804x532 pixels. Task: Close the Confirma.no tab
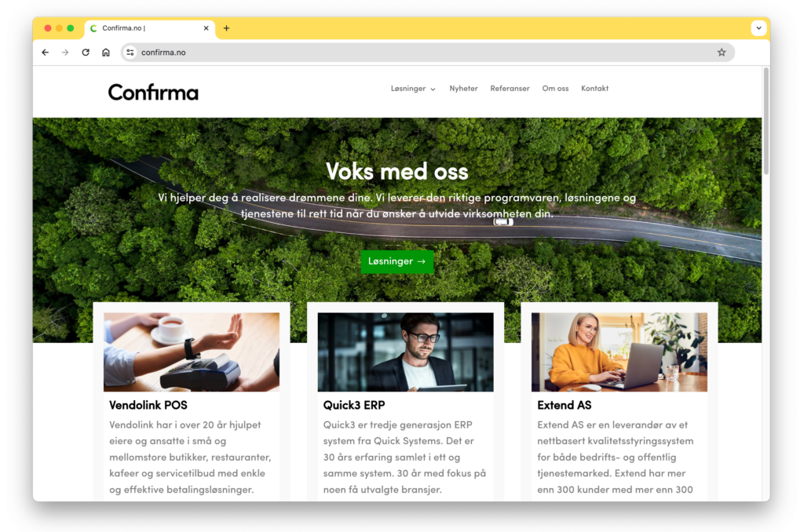(x=206, y=28)
